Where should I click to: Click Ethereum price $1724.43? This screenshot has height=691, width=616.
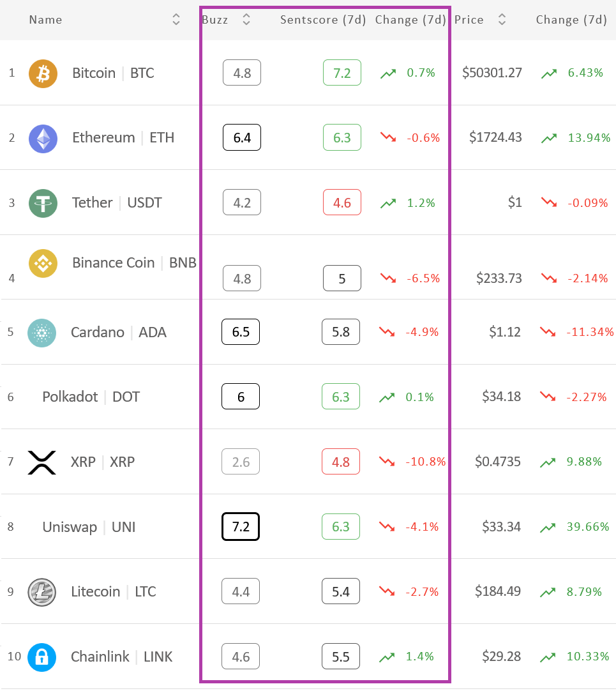(x=495, y=137)
